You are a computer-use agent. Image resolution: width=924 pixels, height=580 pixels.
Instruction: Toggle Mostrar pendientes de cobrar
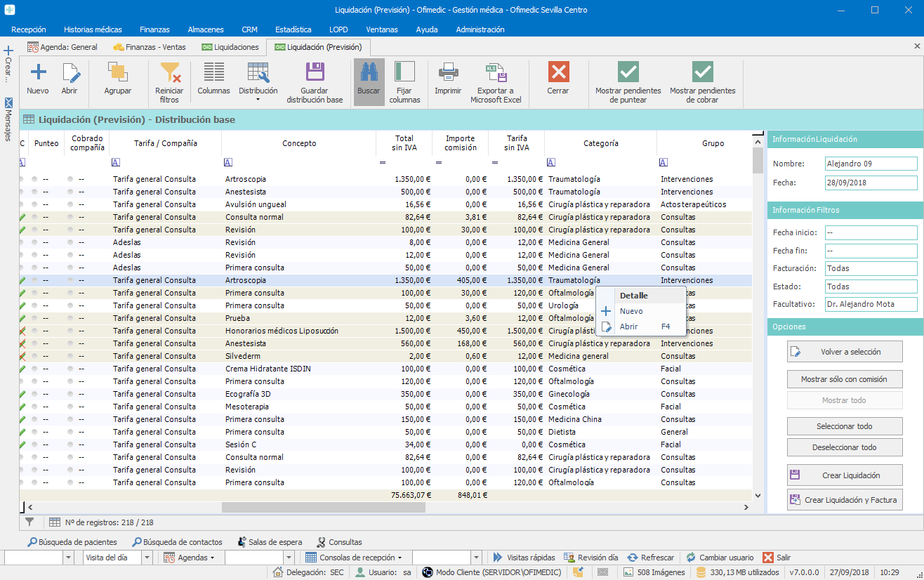[x=702, y=72]
